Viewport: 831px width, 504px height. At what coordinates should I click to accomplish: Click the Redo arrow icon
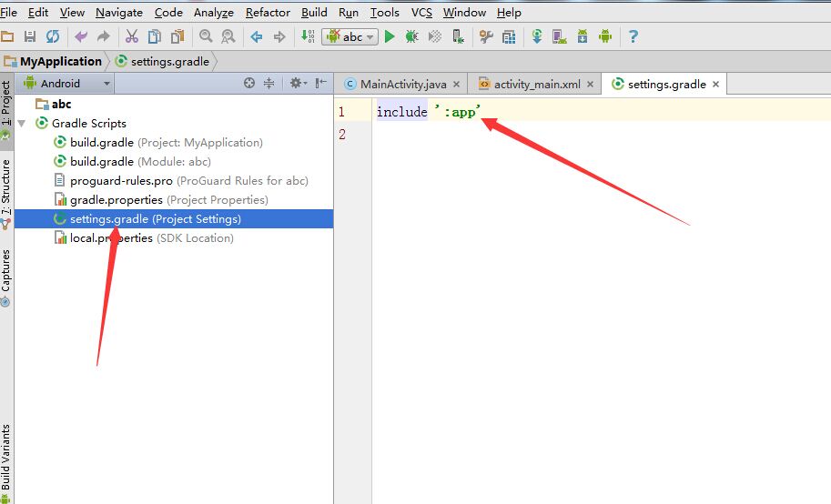[x=104, y=36]
